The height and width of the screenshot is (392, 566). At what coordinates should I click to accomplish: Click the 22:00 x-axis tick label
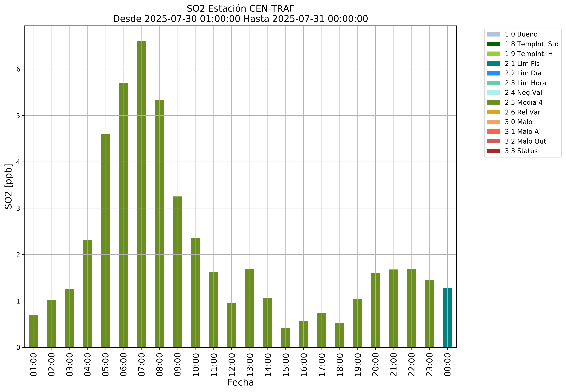412,364
